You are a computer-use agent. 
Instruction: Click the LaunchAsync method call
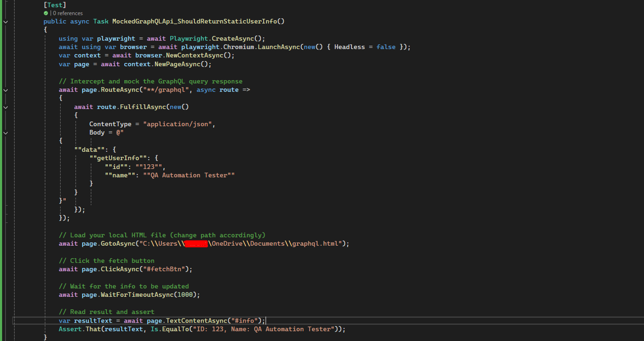click(x=278, y=47)
